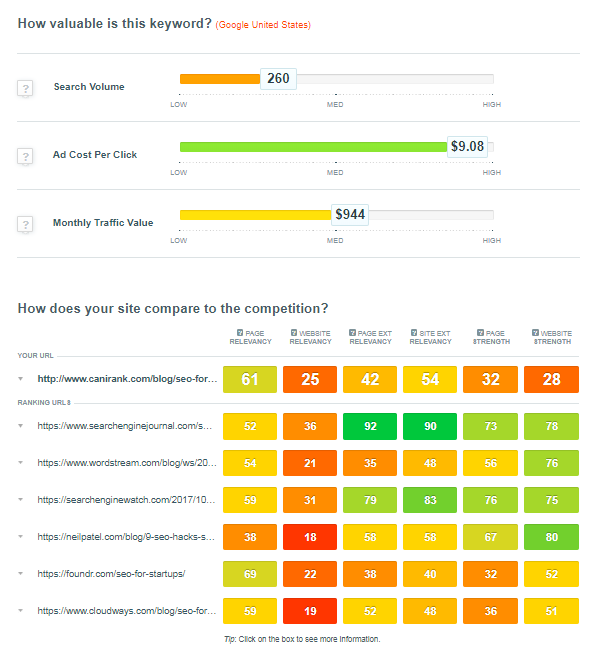
Task: Click help icon beside Website Relevancy header
Action: point(294,333)
